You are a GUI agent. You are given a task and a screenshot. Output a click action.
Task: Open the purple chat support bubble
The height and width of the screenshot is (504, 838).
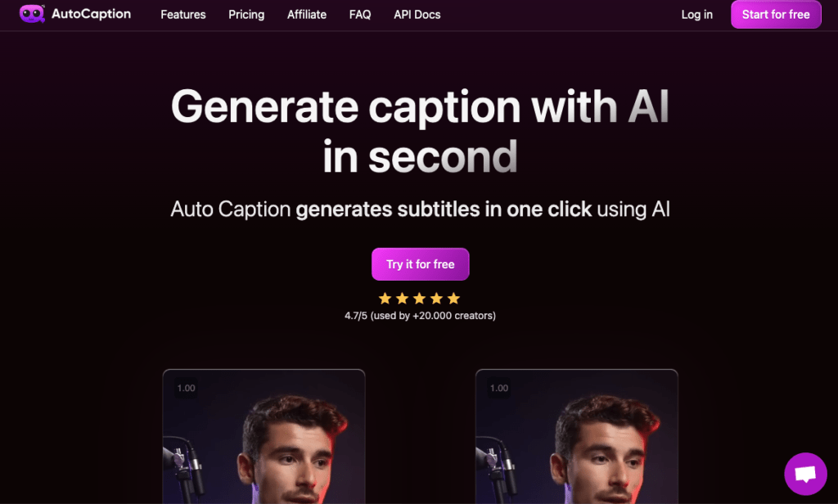805,474
